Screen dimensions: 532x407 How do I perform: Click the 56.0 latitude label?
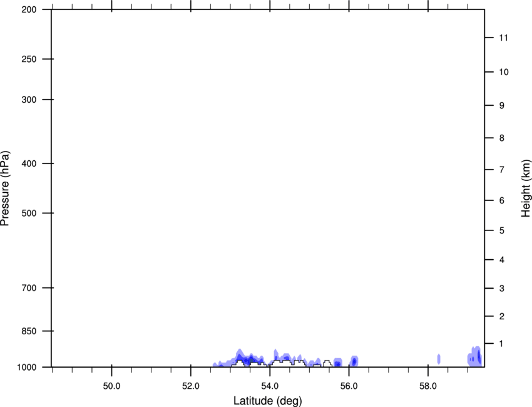pyautogui.click(x=349, y=386)
